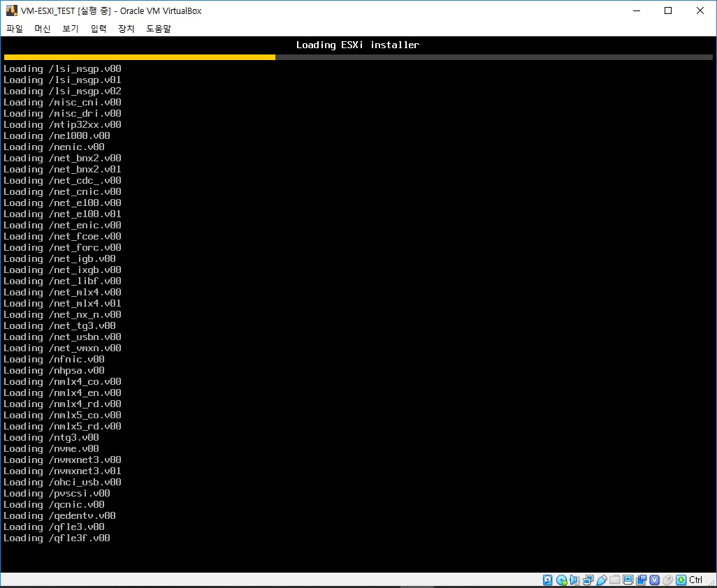Click the line 'Loading /ohci_usb.v00'
The image size is (717, 588).
pos(62,482)
